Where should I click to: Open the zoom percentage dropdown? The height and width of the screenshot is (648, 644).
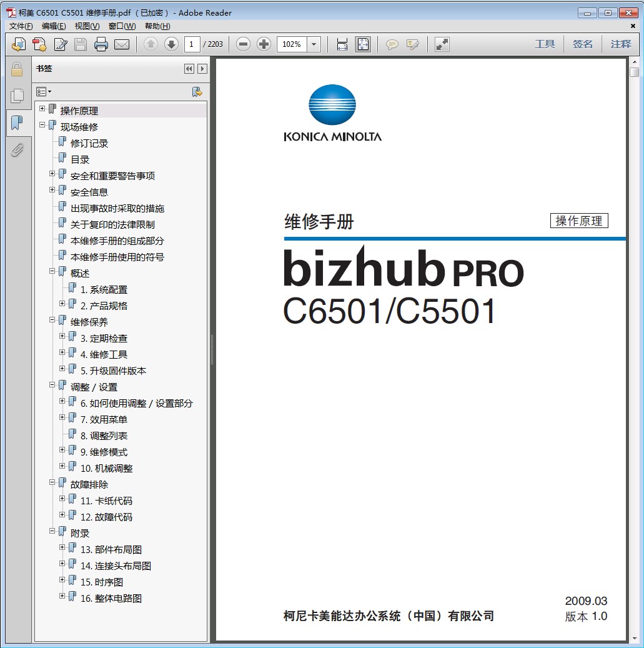pos(314,44)
